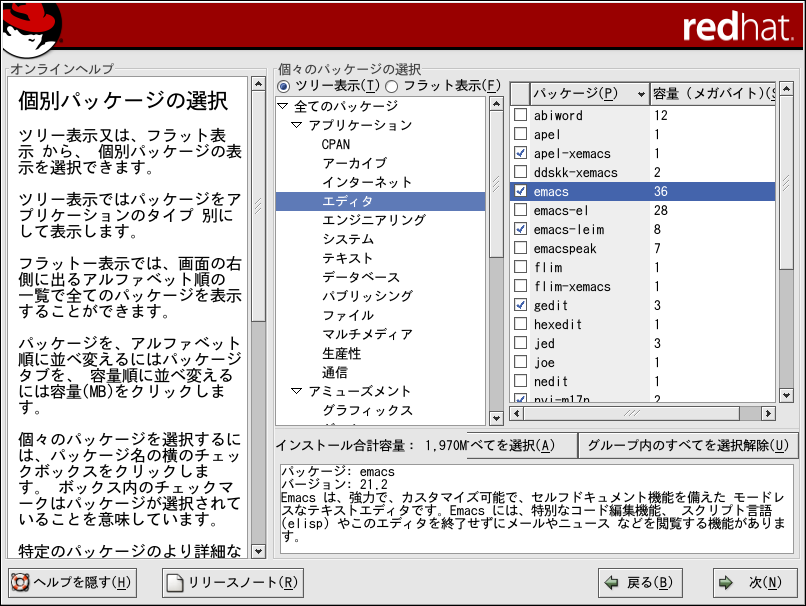Click the help panel scroll-down arrow
This screenshot has height=606, width=806.
[x=259, y=551]
